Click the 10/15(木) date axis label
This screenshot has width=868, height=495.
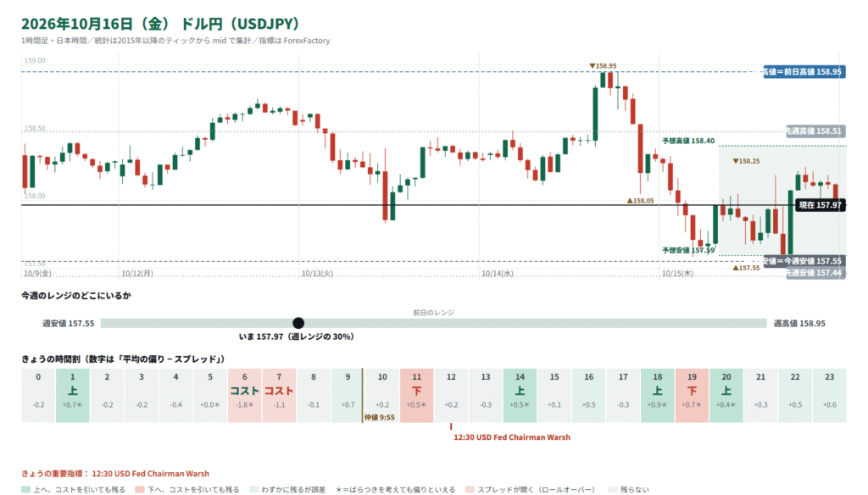pos(677,274)
